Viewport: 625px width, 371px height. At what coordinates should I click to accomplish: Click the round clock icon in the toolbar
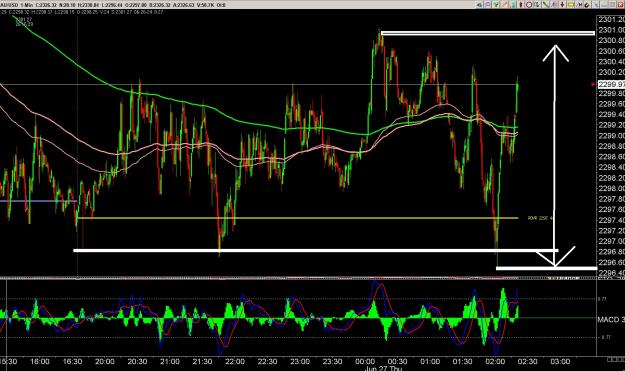coord(529,5)
